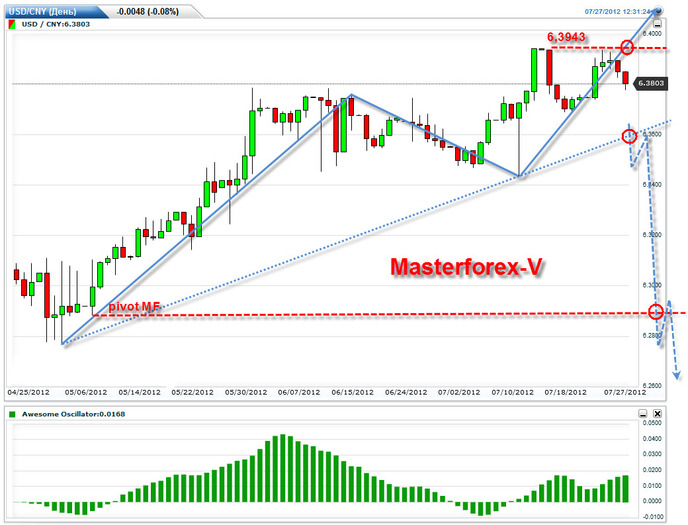The height and width of the screenshot is (525, 688).
Task: Click the 06/15/2012 date axis label
Action: [352, 392]
